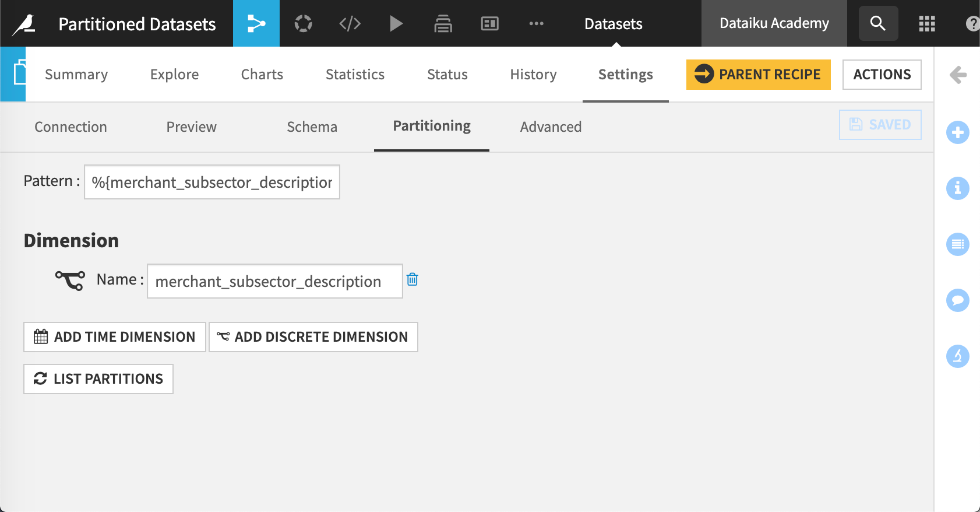This screenshot has width=980, height=512.
Task: Open the info details icon in sidebar
Action: [957, 188]
